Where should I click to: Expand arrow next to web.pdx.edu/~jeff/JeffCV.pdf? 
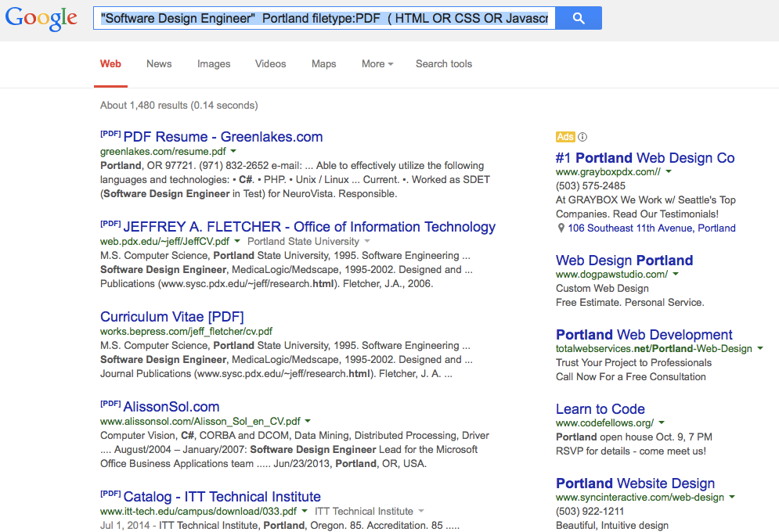pyautogui.click(x=237, y=241)
